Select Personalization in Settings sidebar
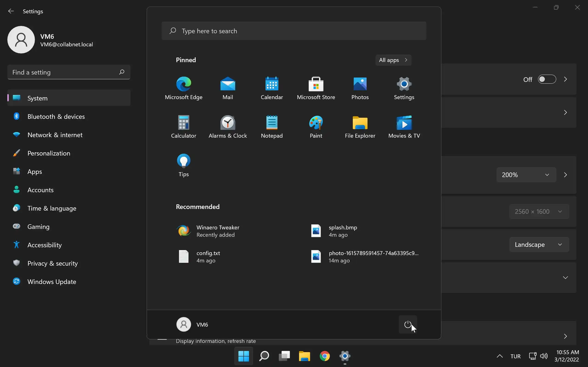This screenshot has width=588, height=367. pyautogui.click(x=49, y=153)
